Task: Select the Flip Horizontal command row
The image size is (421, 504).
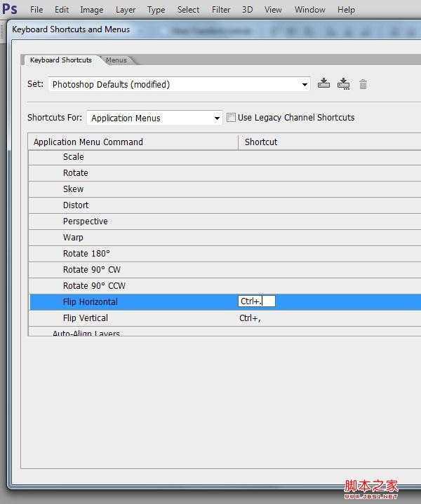Action: click(x=225, y=302)
